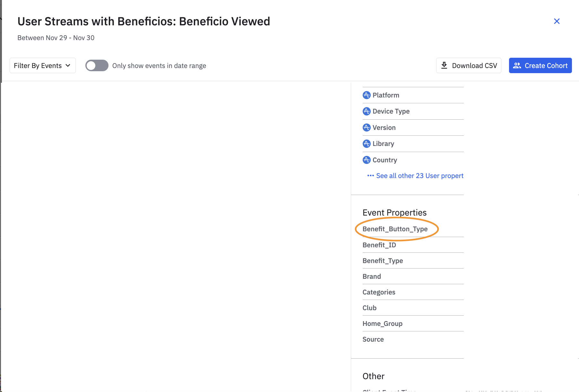Select the Home_Group event property
Image resolution: width=579 pixels, height=392 pixels.
point(382,324)
